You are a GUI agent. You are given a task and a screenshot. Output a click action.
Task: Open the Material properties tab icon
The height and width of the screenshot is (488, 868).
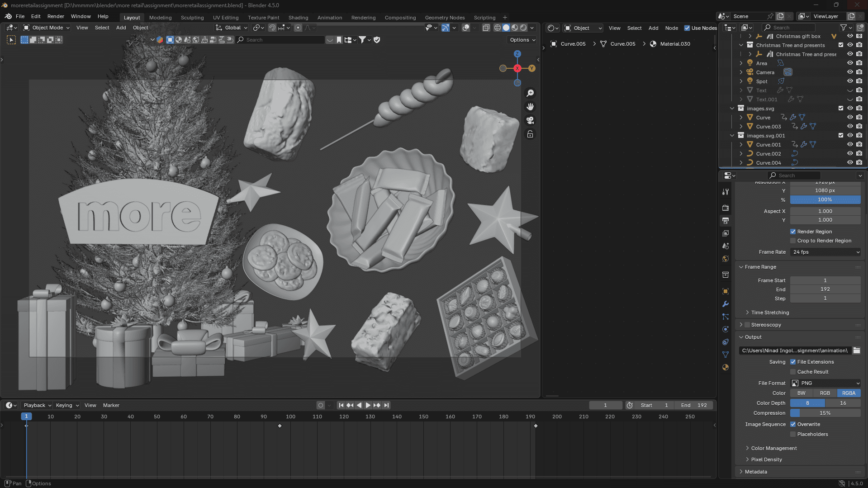click(726, 367)
